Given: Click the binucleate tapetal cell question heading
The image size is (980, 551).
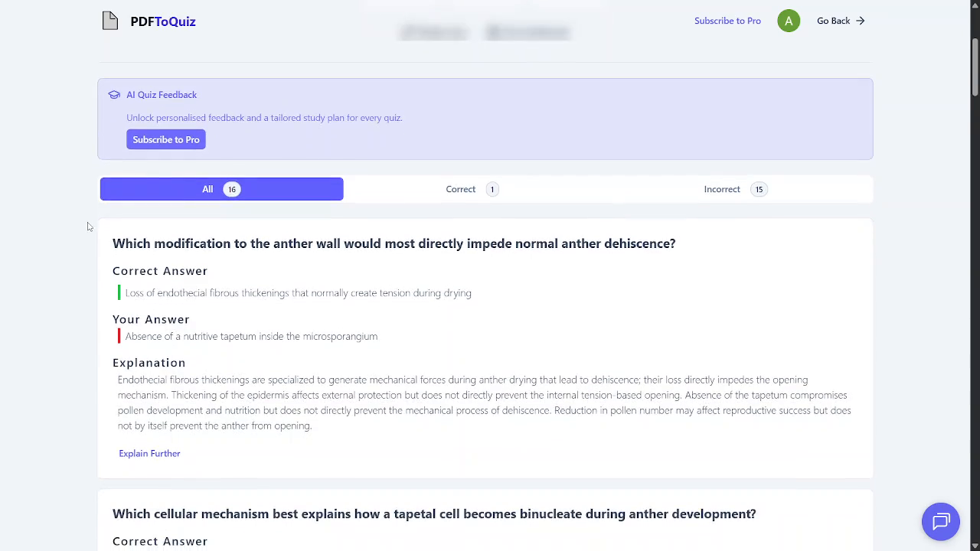Looking at the screenshot, I should [x=434, y=514].
